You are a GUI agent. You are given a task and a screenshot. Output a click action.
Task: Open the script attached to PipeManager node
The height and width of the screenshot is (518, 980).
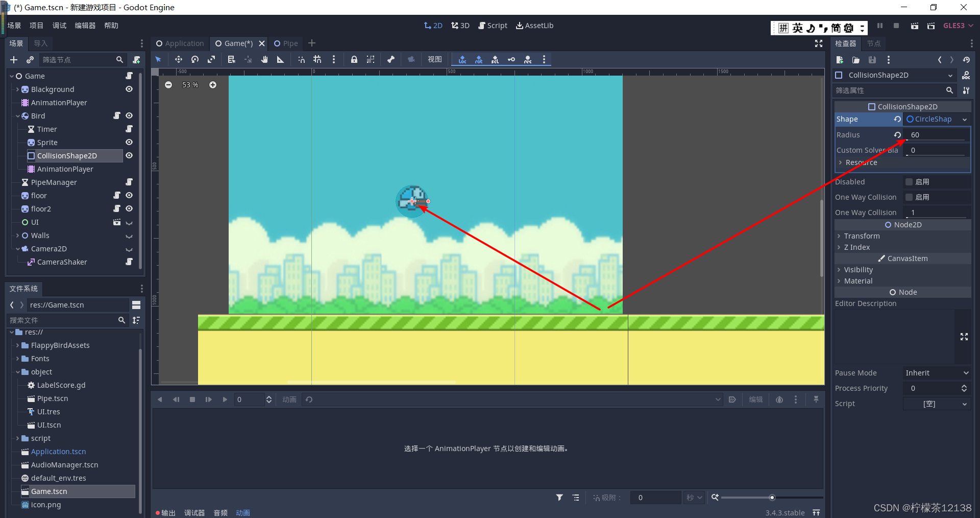click(x=129, y=182)
